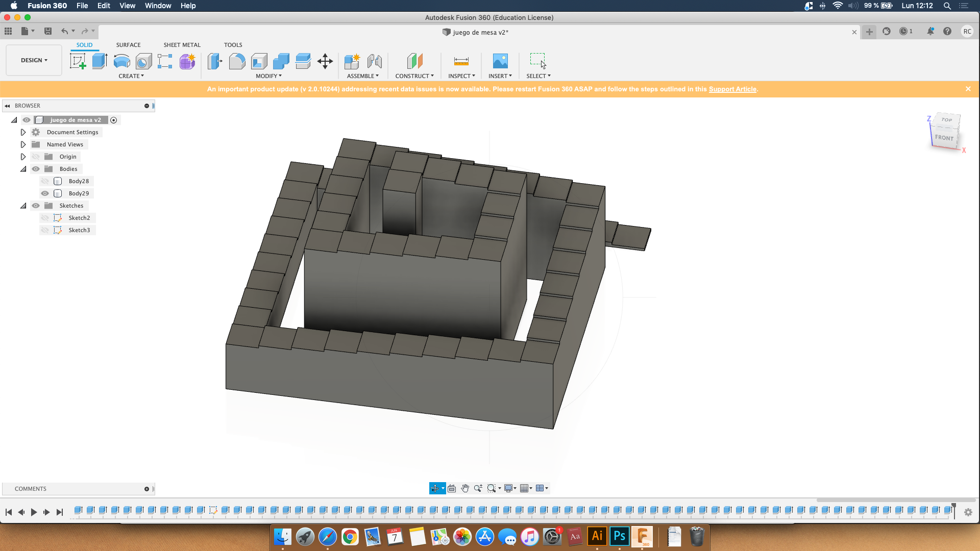Viewport: 980px width, 551px height.
Task: Select the Create Sketch tool
Action: tap(78, 61)
